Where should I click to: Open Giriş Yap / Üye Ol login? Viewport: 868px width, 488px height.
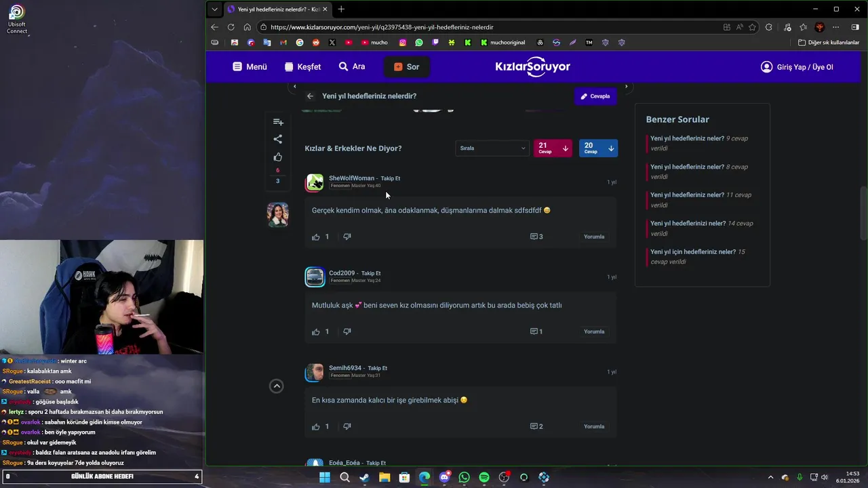pos(797,66)
